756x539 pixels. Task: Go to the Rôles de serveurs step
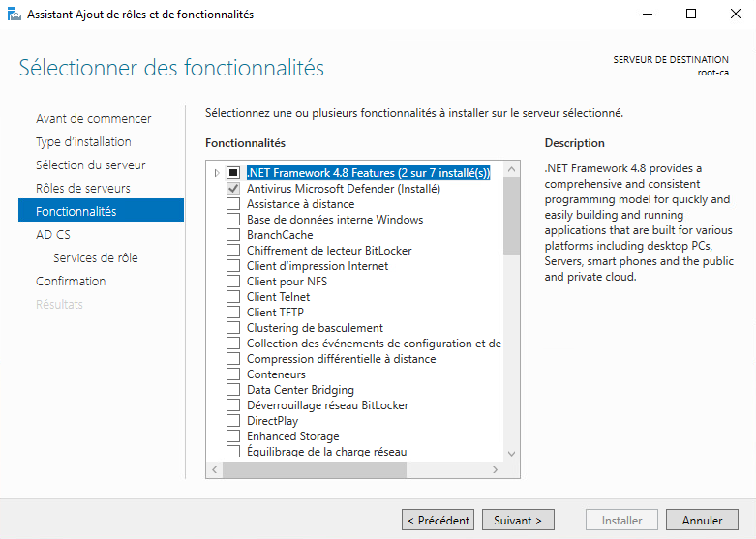coord(83,188)
